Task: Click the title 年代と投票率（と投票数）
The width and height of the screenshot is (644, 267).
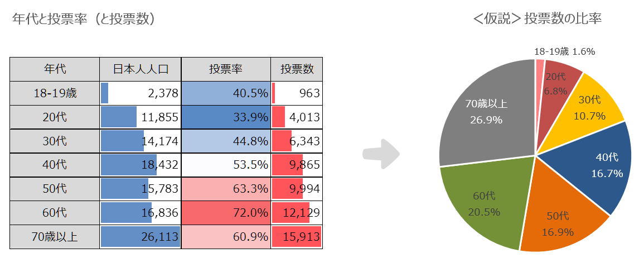Action: [84, 19]
